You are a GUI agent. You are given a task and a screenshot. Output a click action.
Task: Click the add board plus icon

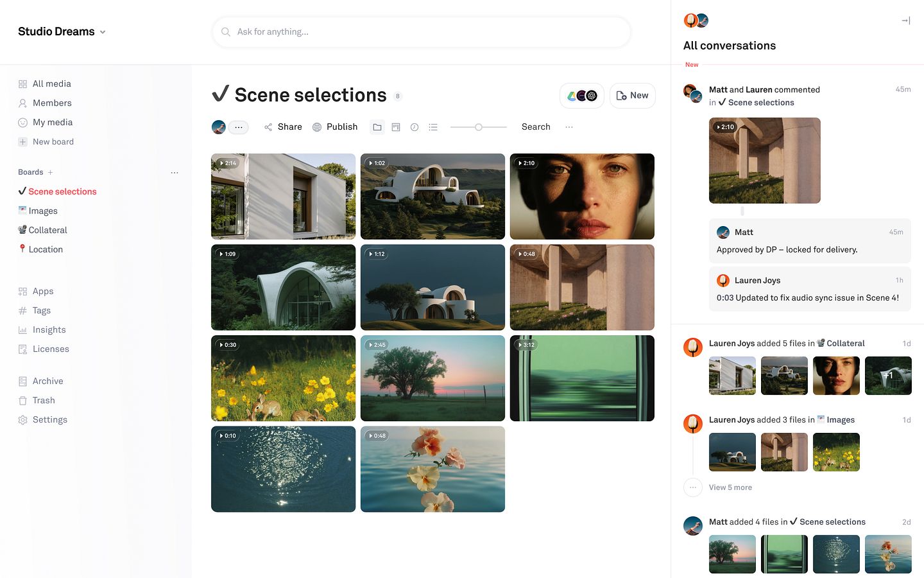pyautogui.click(x=50, y=172)
